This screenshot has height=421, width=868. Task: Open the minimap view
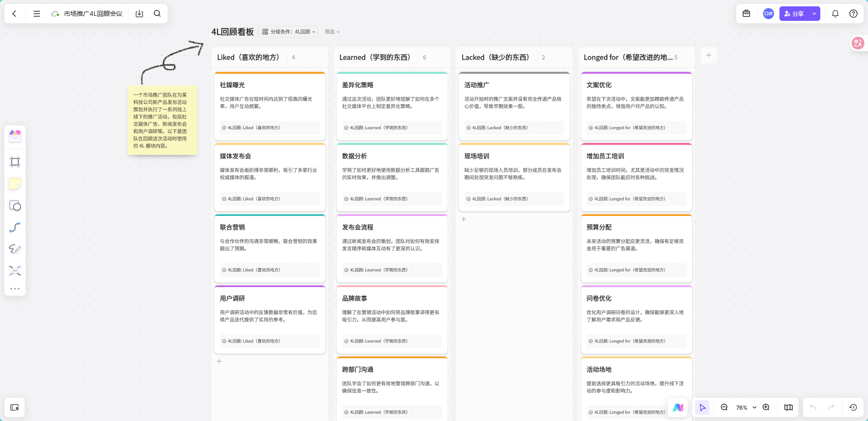click(x=789, y=407)
